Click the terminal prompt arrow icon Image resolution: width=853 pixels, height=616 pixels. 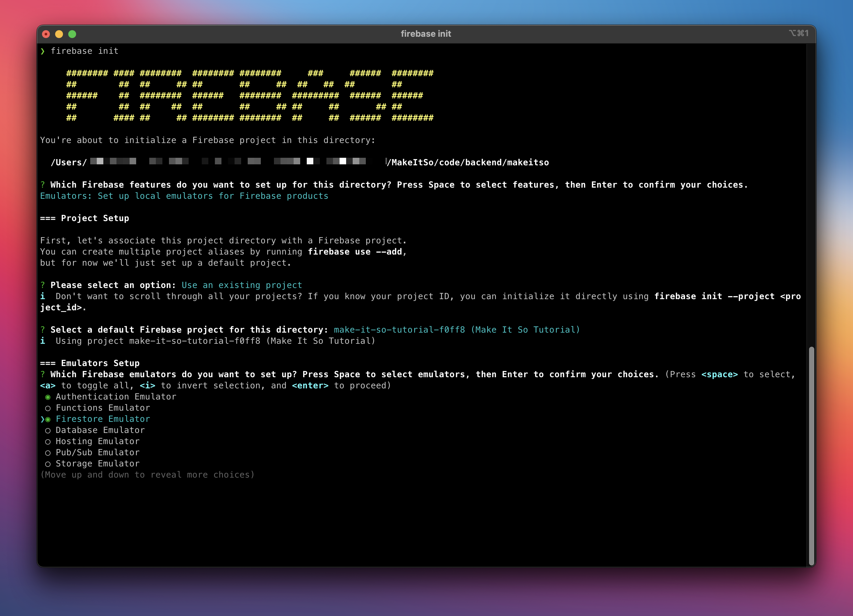(43, 51)
